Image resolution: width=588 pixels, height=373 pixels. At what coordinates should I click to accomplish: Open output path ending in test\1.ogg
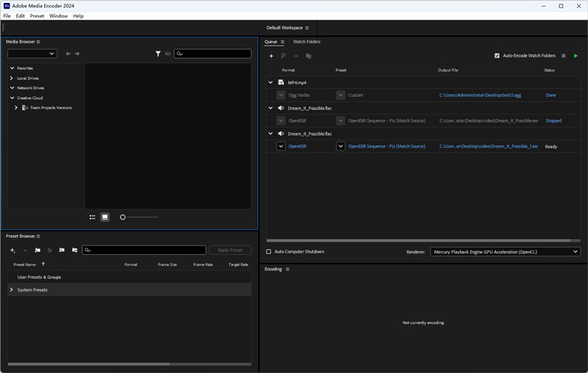480,95
